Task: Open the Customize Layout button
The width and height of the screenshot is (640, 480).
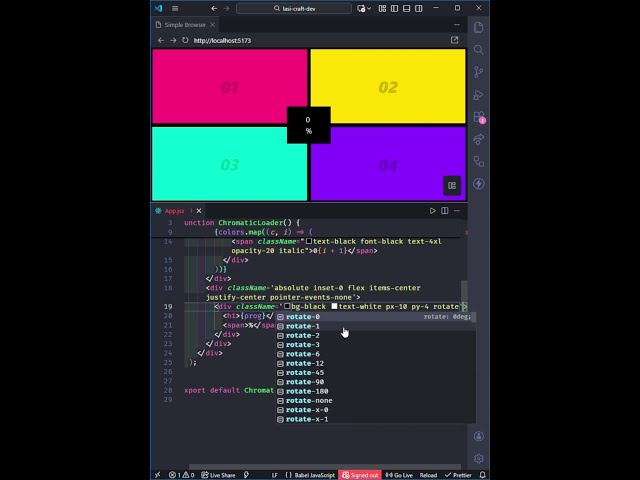Action: pyautogui.click(x=382, y=8)
